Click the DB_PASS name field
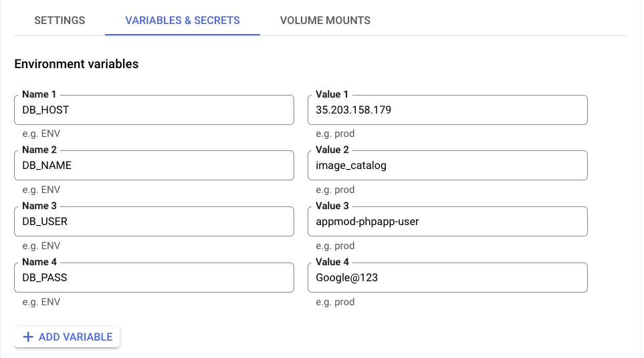Viewport: 644px width, 358px height. click(x=154, y=278)
